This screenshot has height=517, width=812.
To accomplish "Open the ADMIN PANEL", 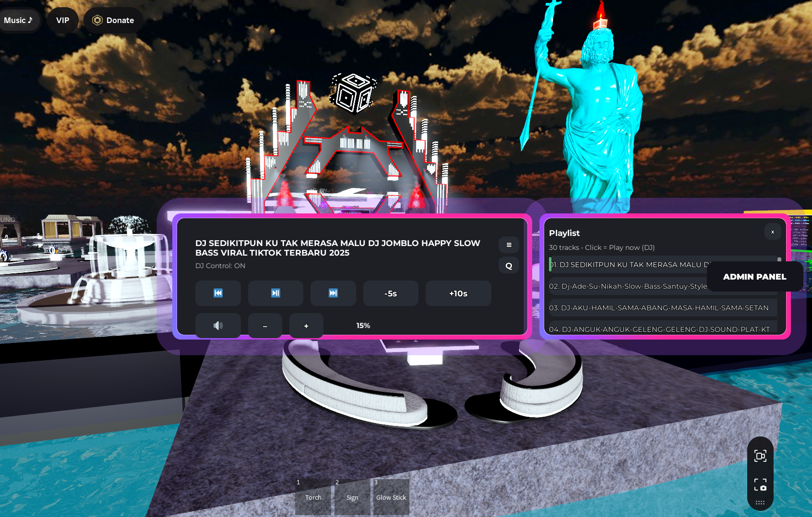I will coord(754,277).
